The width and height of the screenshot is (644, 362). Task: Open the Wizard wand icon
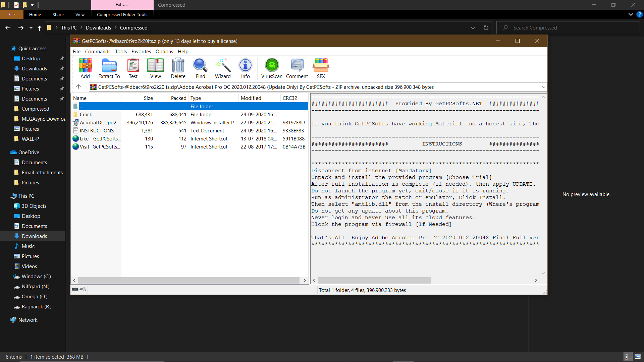(x=223, y=68)
